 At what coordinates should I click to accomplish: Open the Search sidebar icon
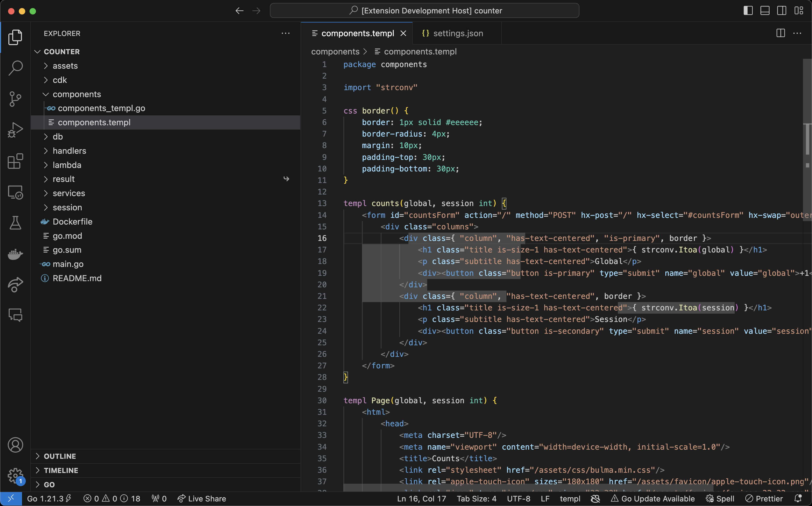15,68
